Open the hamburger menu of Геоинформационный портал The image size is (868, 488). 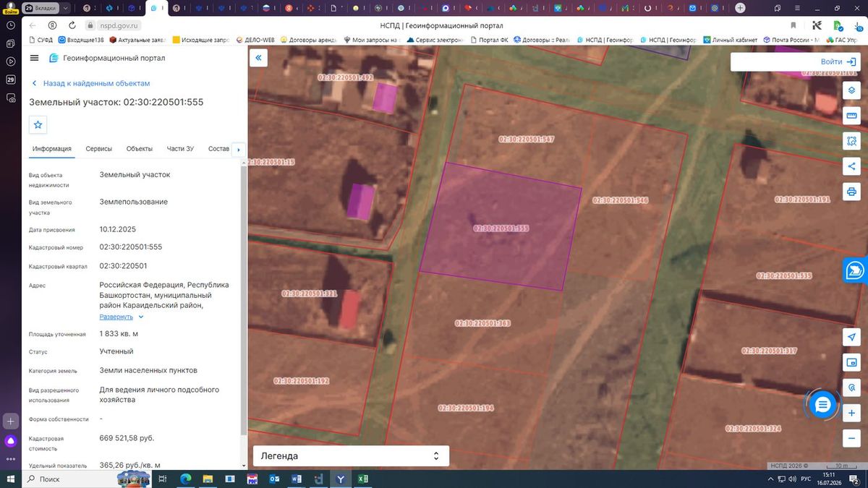[x=35, y=58]
